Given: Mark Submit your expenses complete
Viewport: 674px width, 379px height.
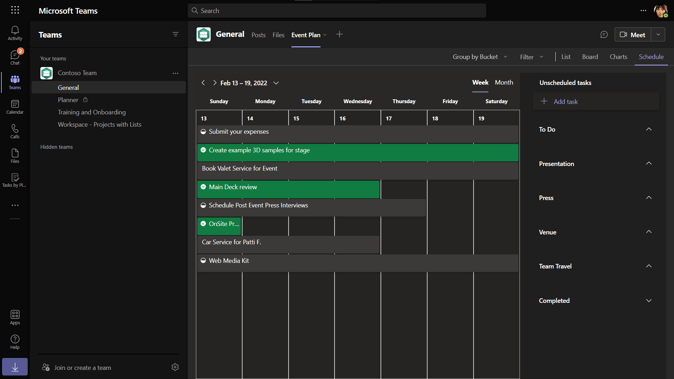Looking at the screenshot, I should point(203,131).
